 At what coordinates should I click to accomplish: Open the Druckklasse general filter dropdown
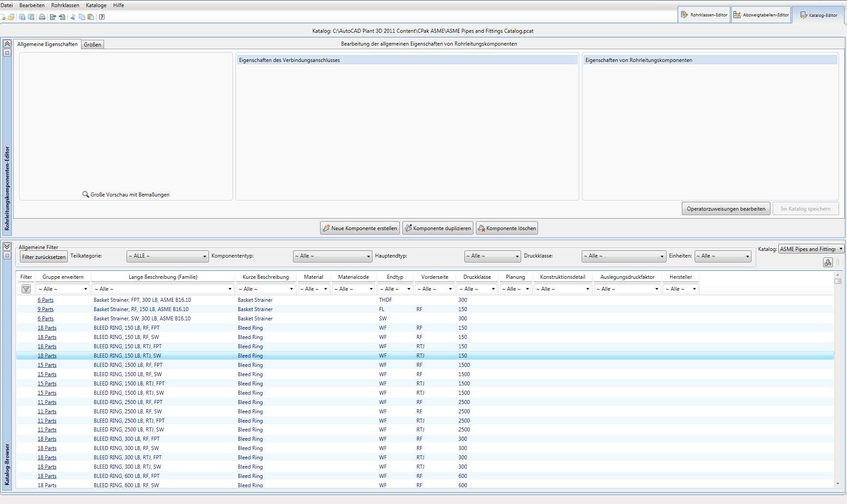click(x=624, y=256)
